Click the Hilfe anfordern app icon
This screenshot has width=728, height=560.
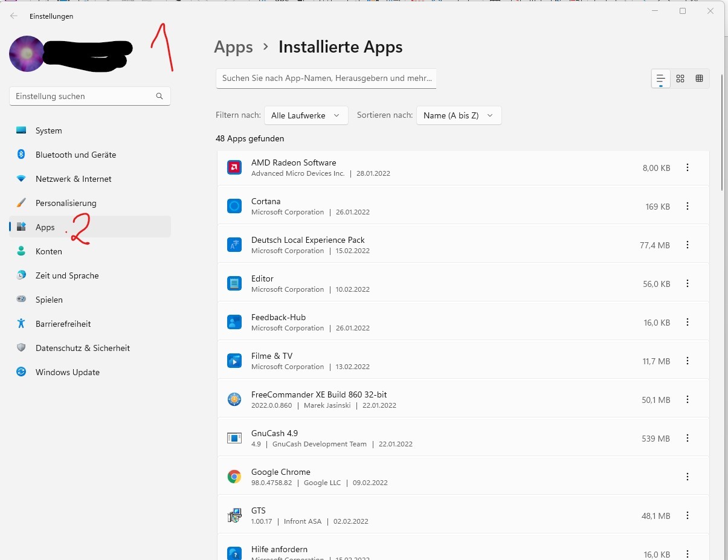[x=234, y=553]
